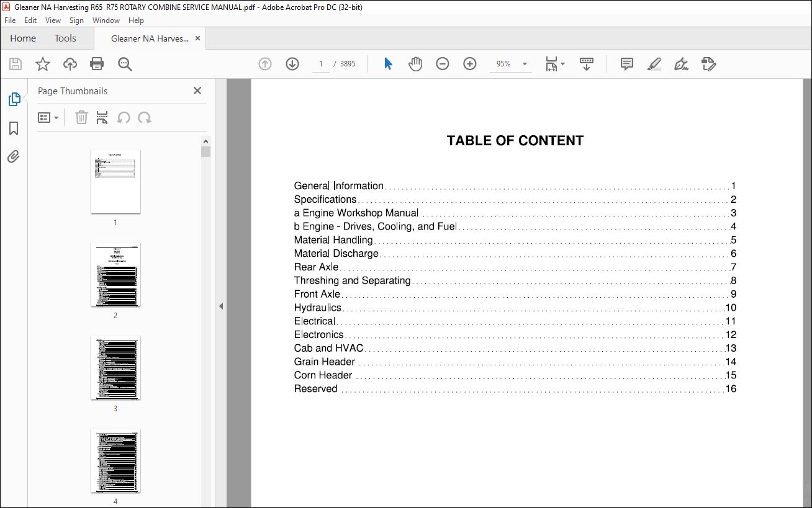Open the Page Thumbnails sidebar icon
This screenshot has width=812, height=508.
14,99
